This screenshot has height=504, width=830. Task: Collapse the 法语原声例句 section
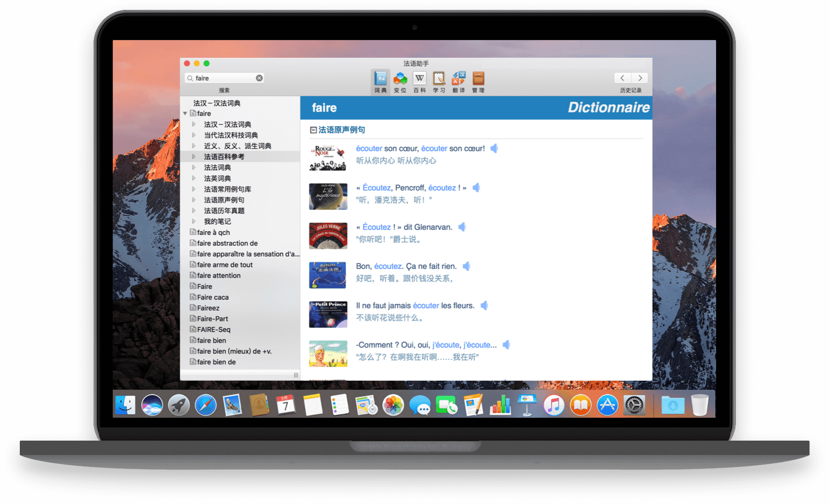[313, 130]
